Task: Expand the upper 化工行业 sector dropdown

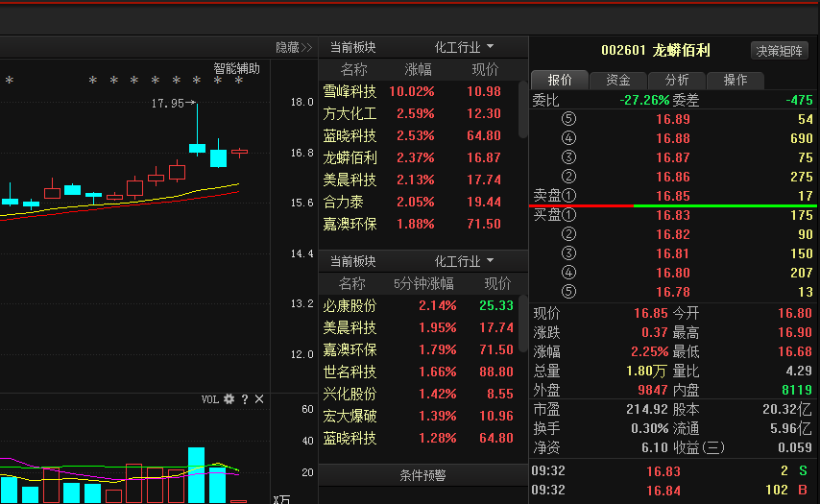Action: pos(465,47)
